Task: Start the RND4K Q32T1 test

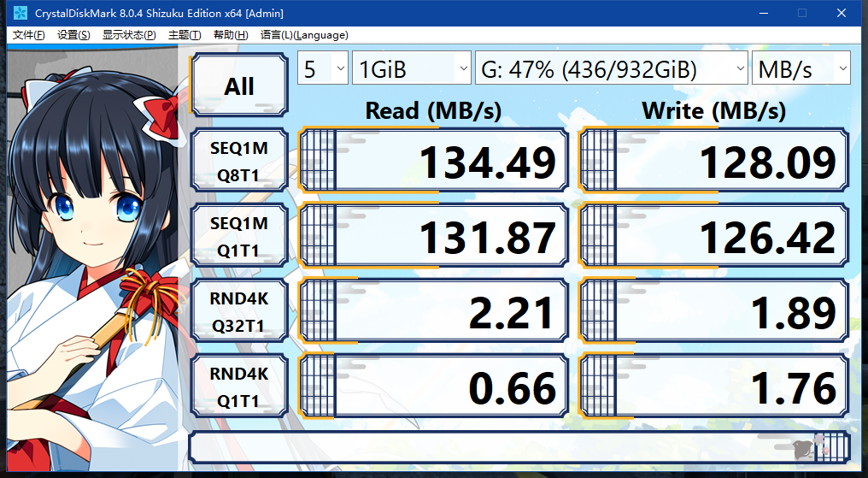Action: [x=239, y=311]
